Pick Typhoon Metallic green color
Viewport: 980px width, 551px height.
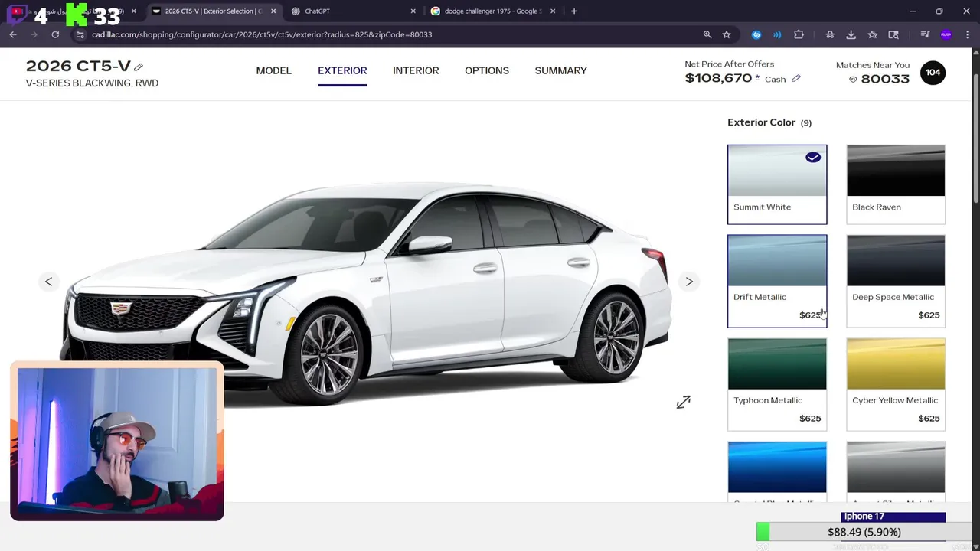(x=777, y=384)
